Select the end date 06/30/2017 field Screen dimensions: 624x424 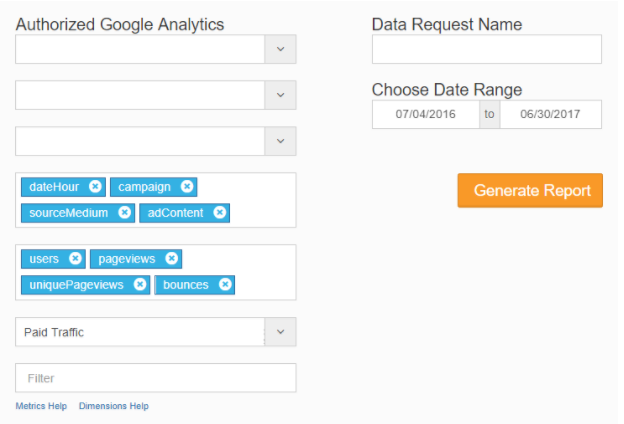(x=550, y=114)
